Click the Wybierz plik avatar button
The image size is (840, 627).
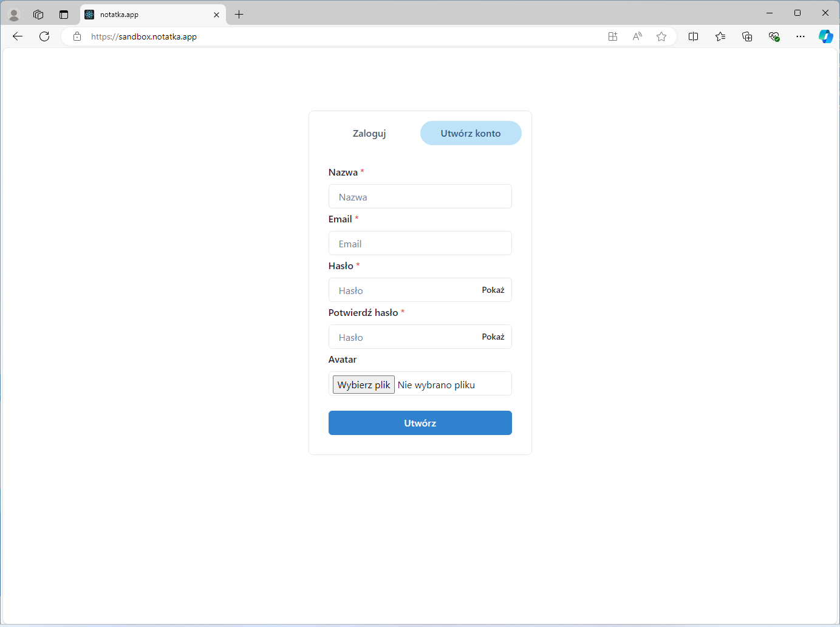364,385
